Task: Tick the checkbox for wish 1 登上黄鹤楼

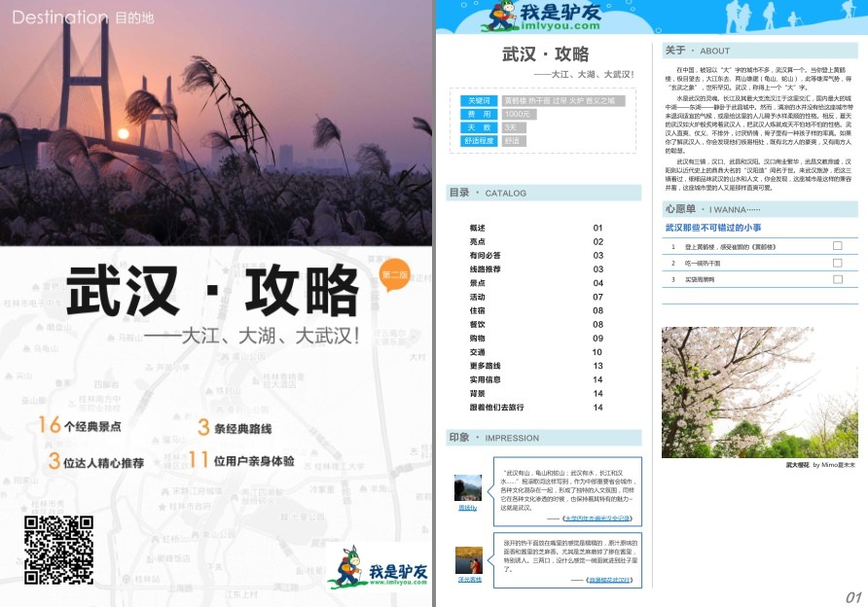Action: point(838,246)
